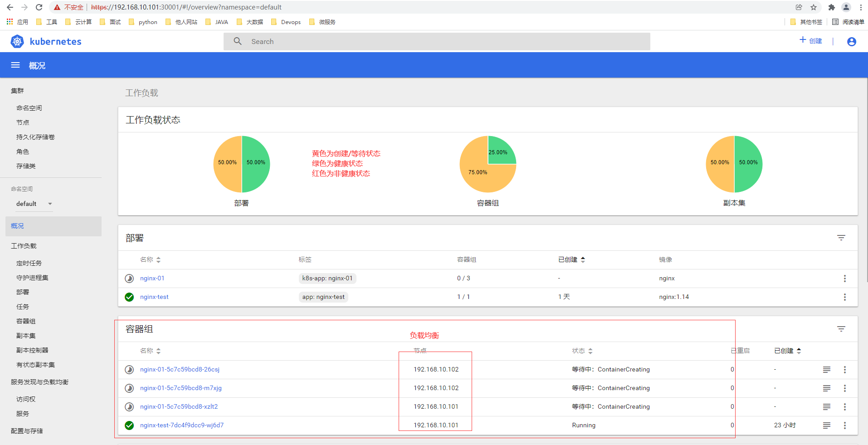
Task: Open pod link nginx-test-7dc4f9dcc9-wj6d7
Action: coord(182,425)
